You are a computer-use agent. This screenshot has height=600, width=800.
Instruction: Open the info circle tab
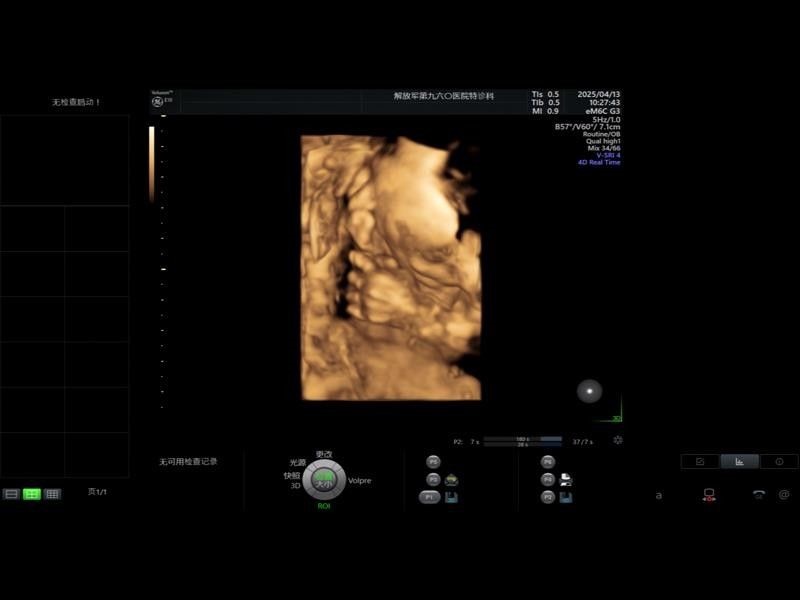(x=779, y=461)
